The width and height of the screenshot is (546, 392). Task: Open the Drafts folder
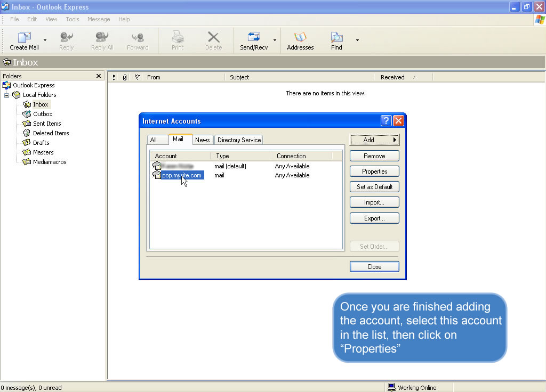[41, 143]
